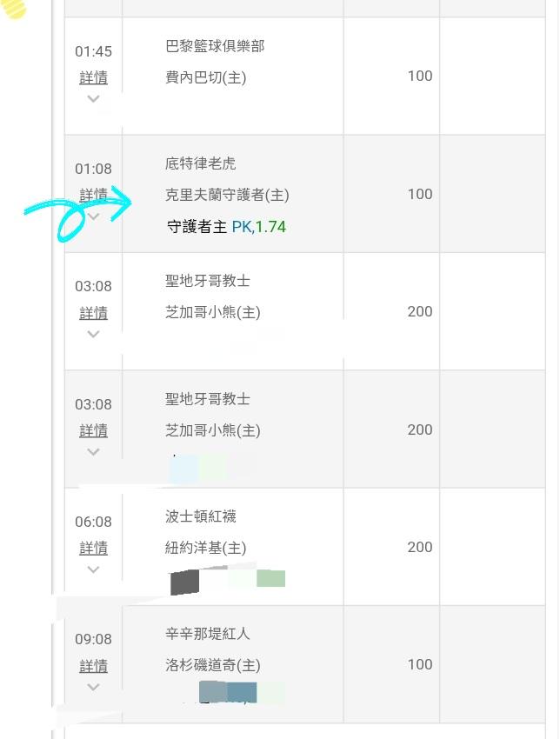Expand the chevron under the 01:08 詳情

pyautogui.click(x=93, y=216)
